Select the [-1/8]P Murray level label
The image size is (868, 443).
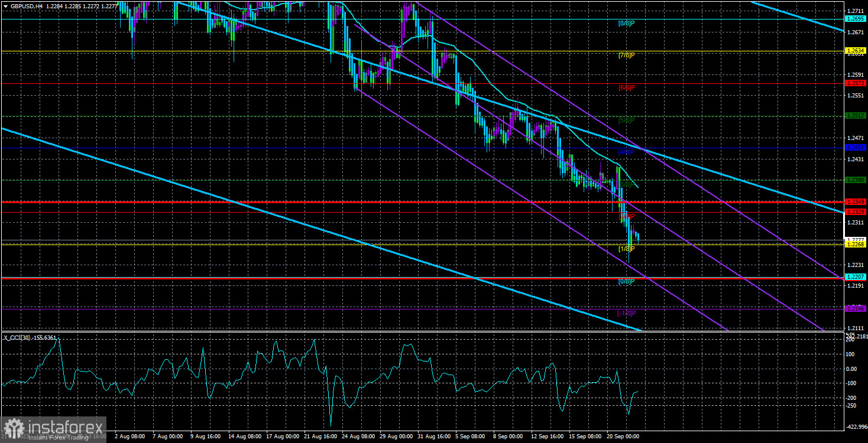(x=626, y=313)
